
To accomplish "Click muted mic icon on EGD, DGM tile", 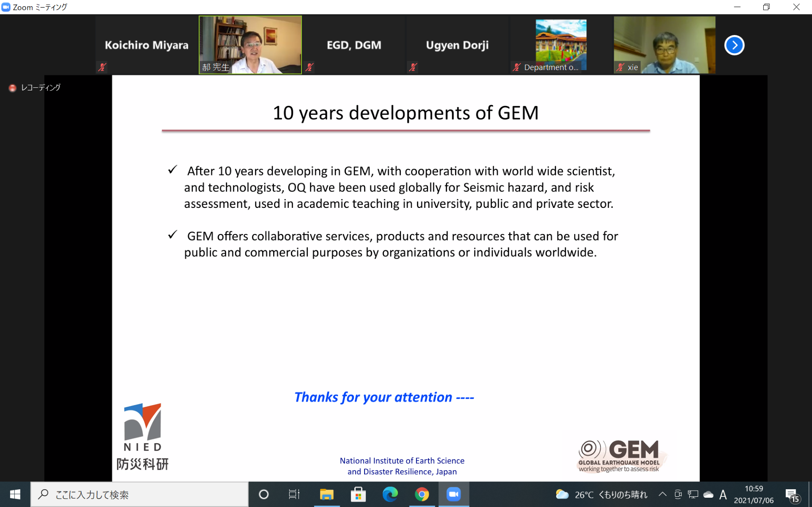I will (310, 67).
